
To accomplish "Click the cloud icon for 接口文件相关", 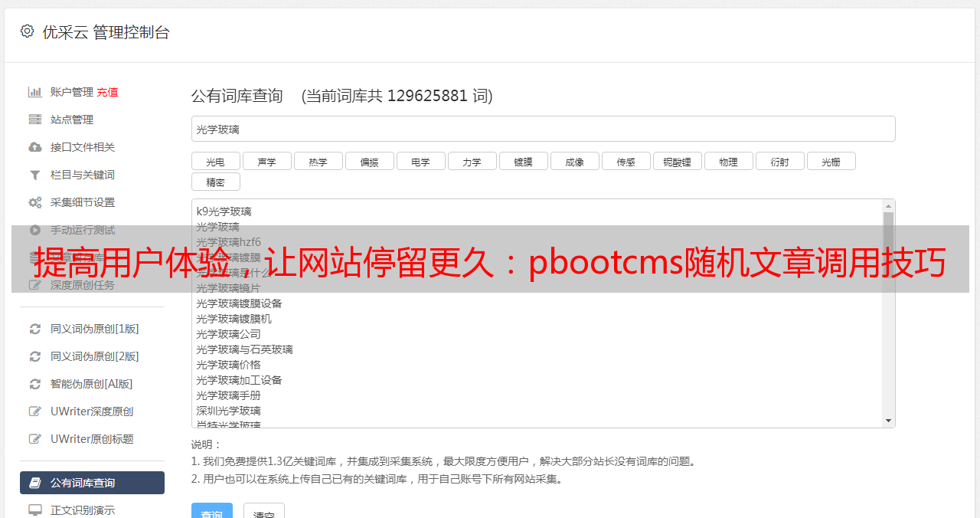I will click(35, 147).
